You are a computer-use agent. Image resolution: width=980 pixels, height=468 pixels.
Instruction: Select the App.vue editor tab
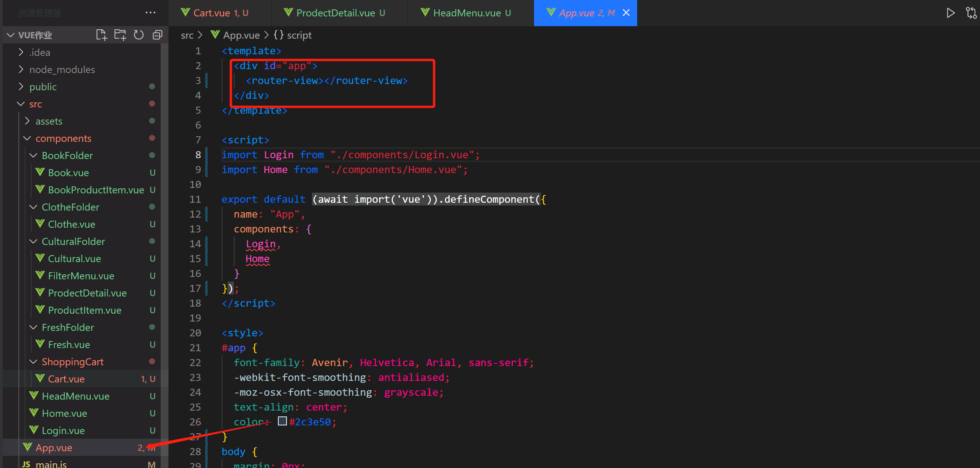click(x=585, y=13)
